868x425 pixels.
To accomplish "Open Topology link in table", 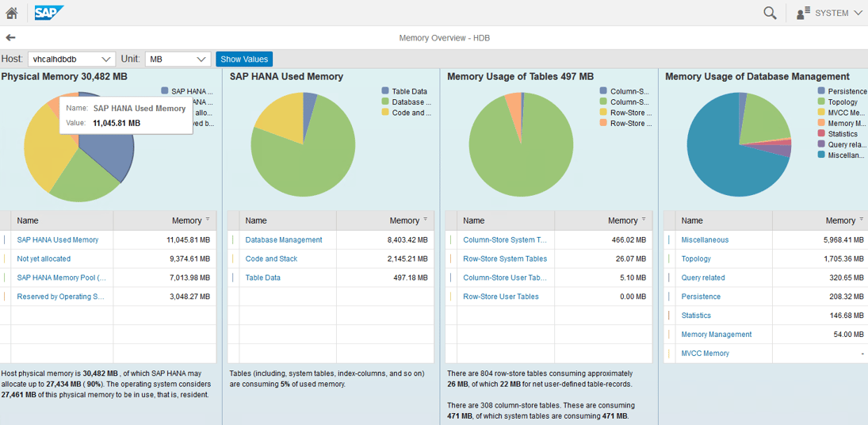I will tap(697, 258).
